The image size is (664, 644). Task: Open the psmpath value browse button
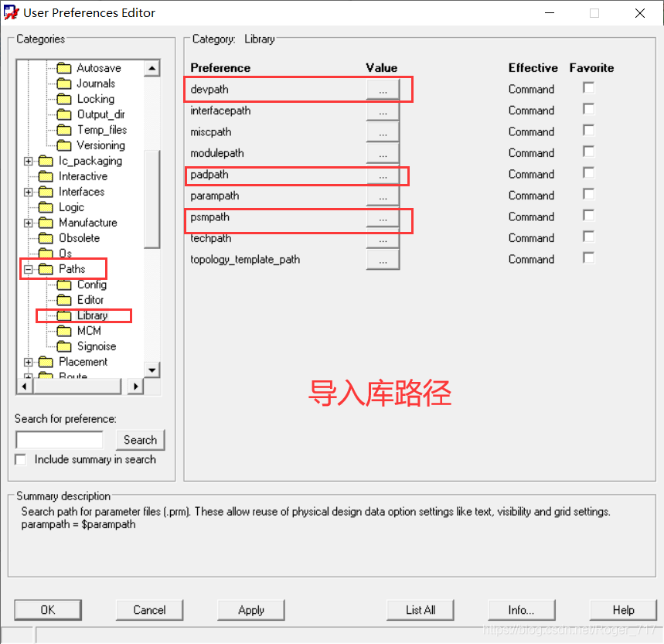pos(383,219)
